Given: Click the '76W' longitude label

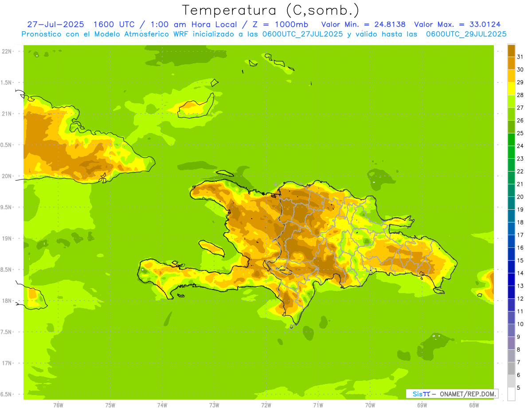Looking at the screenshot, I should pos(58,405).
